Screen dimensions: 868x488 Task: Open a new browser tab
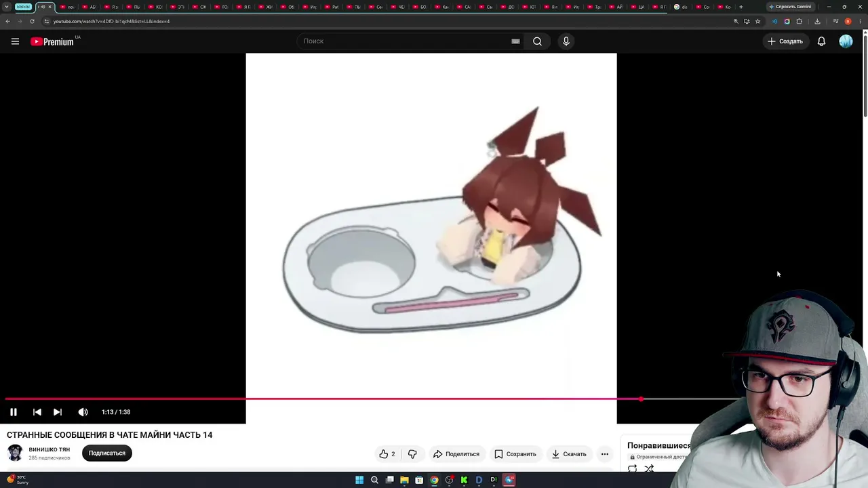pyautogui.click(x=741, y=7)
